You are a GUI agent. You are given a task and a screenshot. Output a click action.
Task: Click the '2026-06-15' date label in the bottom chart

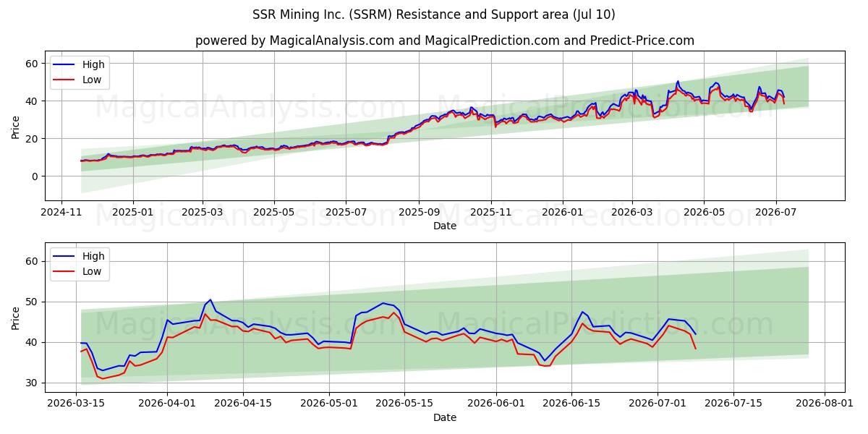(571, 404)
